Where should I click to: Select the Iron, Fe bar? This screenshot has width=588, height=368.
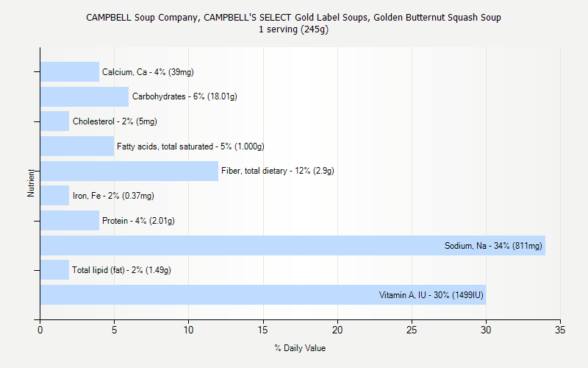55,195
